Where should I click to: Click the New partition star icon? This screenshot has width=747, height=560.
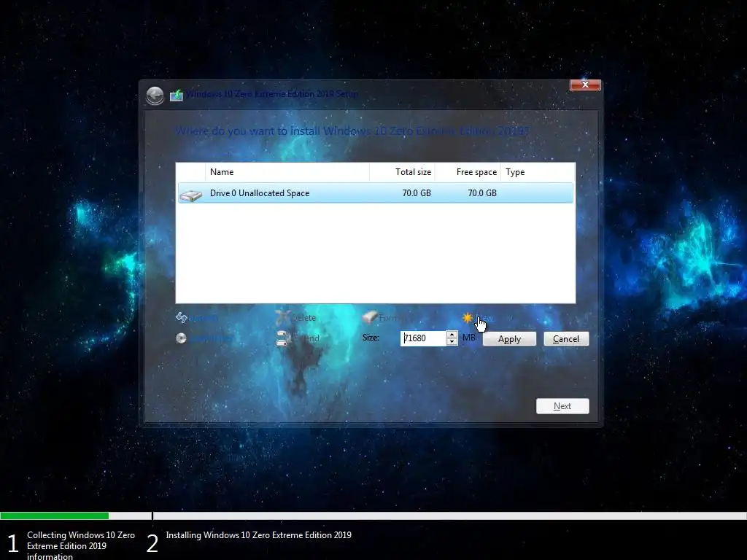click(468, 318)
